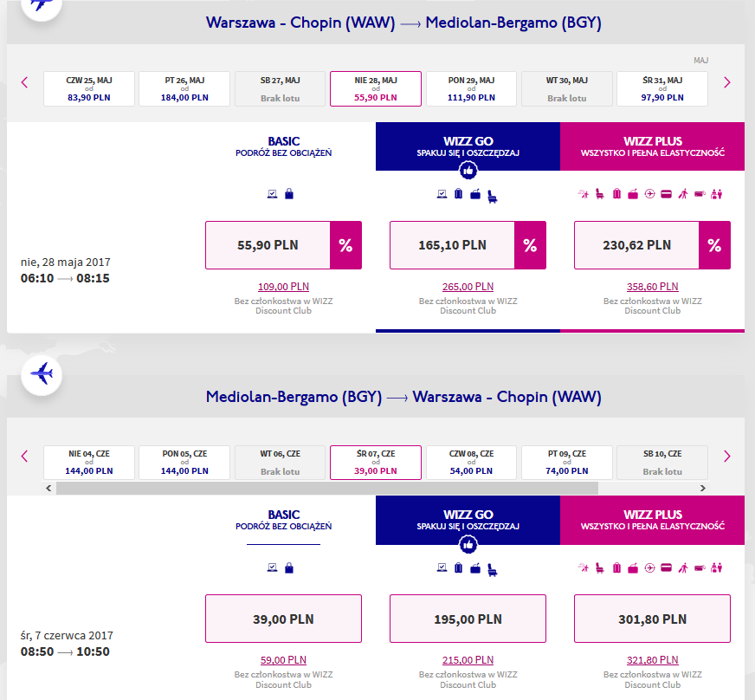Click BASIC small bag icon, Warszawa–Bergamo flight
This screenshot has height=700, width=755.
pyautogui.click(x=289, y=194)
